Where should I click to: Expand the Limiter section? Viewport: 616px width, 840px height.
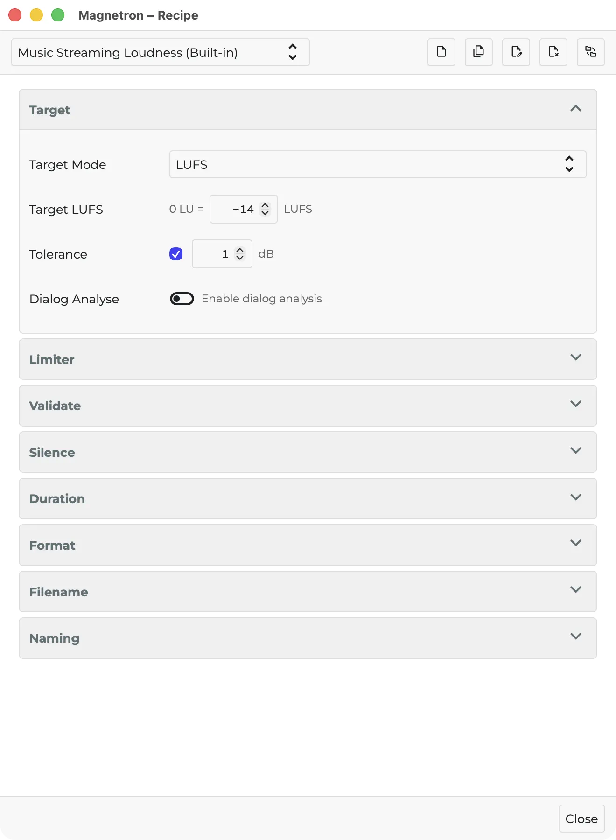coord(308,359)
